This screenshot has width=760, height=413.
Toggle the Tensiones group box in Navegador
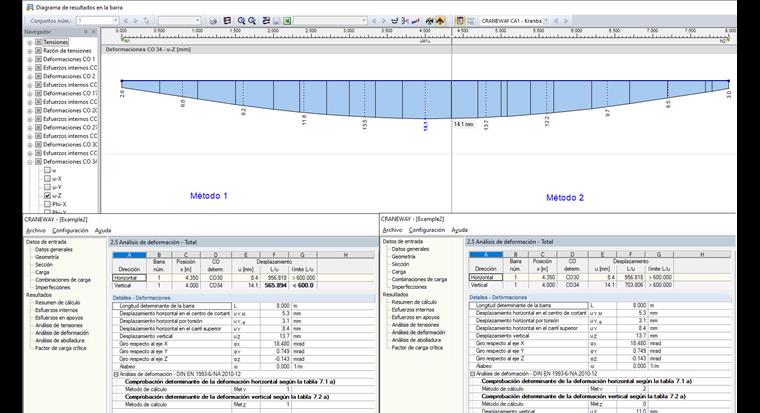38,42
